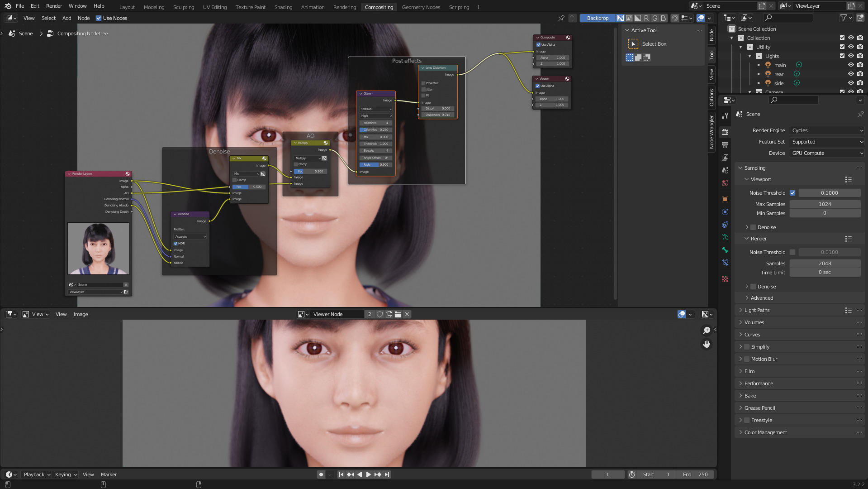Open the Object Properties tab
The height and width of the screenshot is (489, 868).
point(725,199)
